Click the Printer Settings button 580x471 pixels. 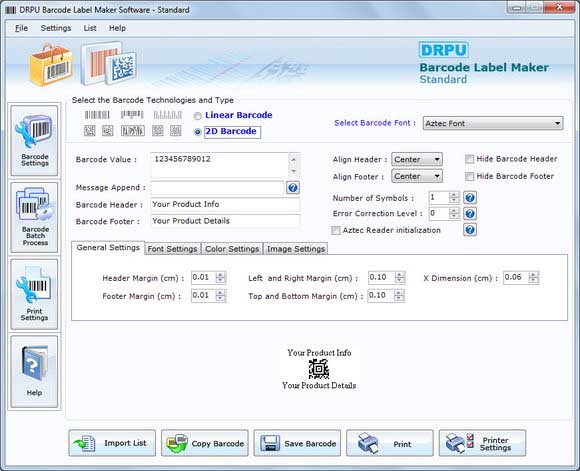(x=482, y=443)
